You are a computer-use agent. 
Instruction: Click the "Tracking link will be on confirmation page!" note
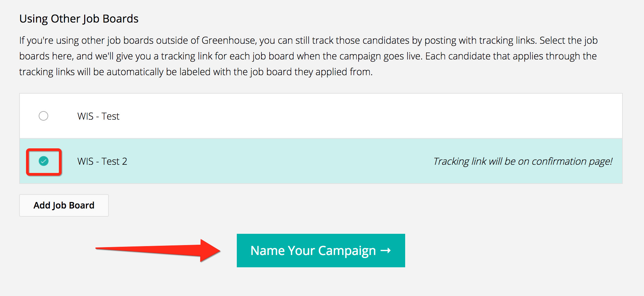click(x=523, y=161)
